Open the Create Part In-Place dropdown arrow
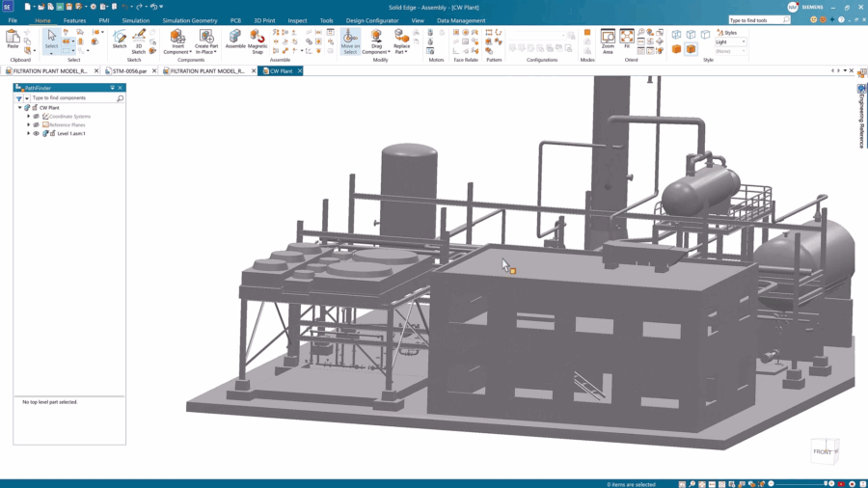This screenshot has width=868, height=488. 215,52
